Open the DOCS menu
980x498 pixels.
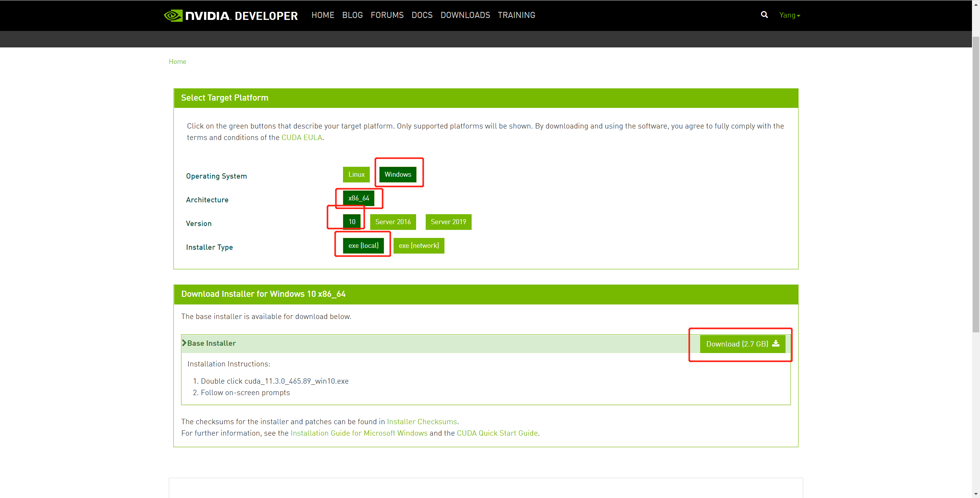[422, 15]
